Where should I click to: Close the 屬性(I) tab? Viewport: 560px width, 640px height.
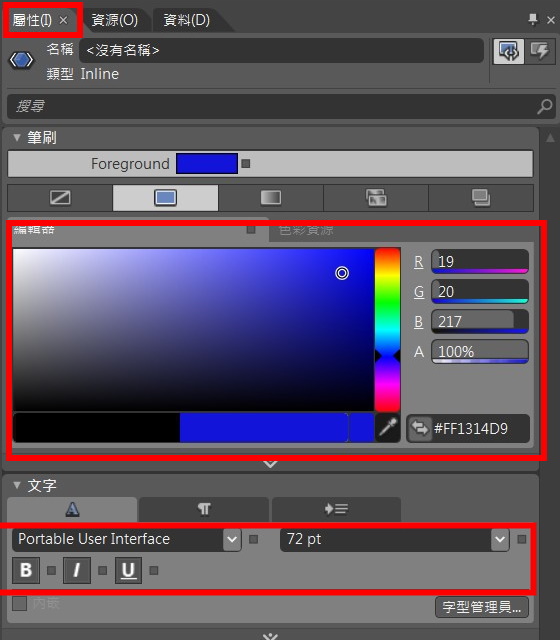click(64, 20)
